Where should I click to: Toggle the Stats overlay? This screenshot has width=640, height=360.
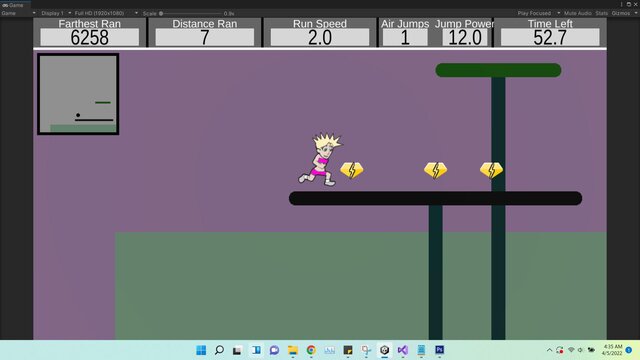click(x=601, y=13)
